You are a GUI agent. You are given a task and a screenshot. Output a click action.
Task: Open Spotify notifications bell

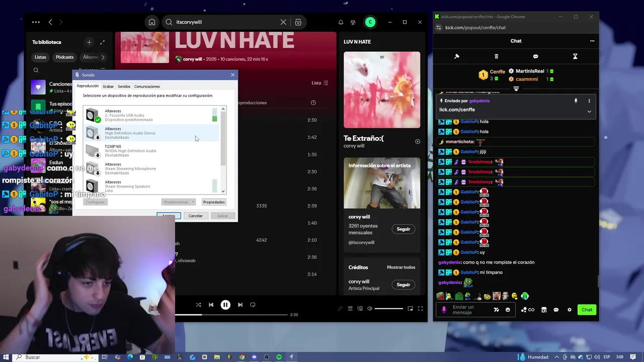tap(341, 22)
